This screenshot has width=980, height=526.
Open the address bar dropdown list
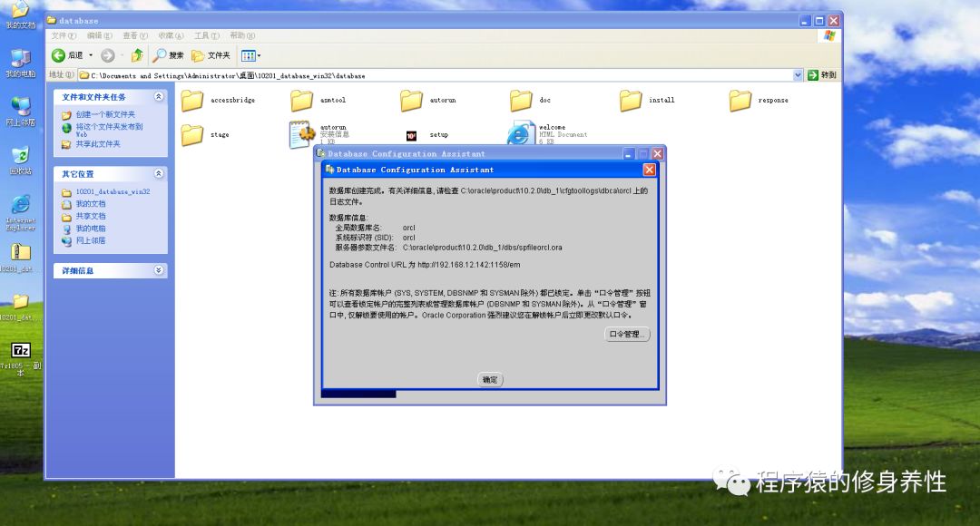click(x=797, y=73)
